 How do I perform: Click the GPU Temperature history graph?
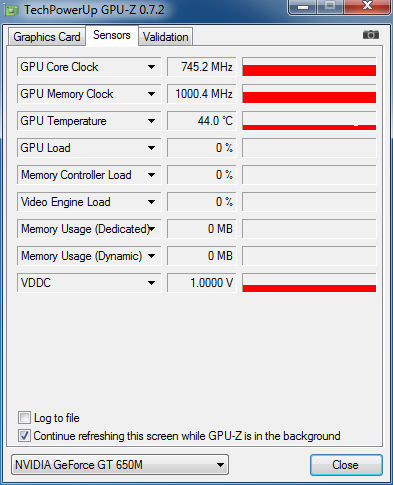pyautogui.click(x=309, y=121)
